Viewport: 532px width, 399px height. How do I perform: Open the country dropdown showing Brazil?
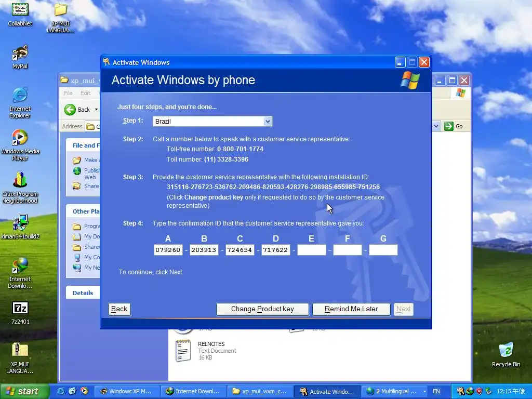(x=268, y=122)
